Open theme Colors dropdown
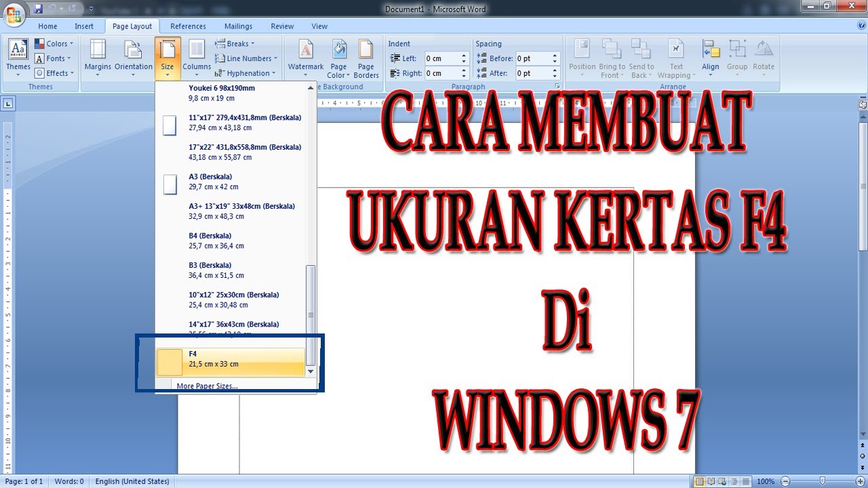The width and height of the screenshot is (868, 488). [x=54, y=43]
